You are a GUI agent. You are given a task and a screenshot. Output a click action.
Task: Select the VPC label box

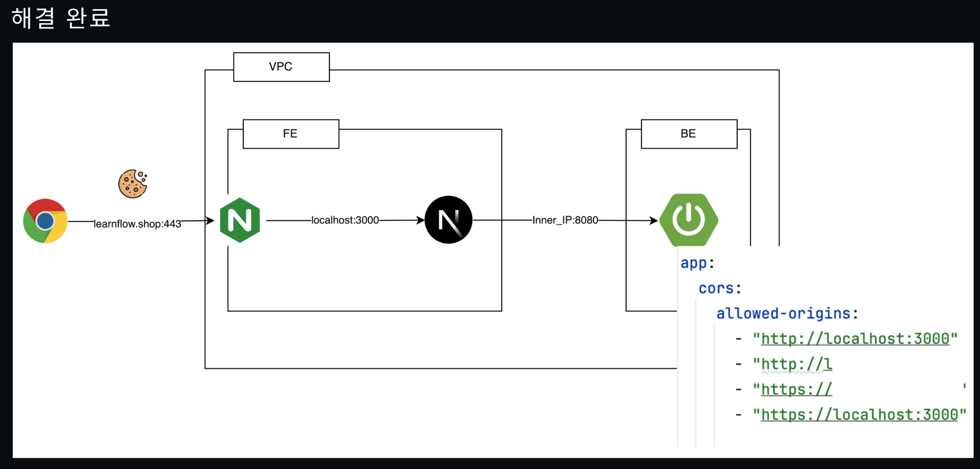tap(282, 67)
